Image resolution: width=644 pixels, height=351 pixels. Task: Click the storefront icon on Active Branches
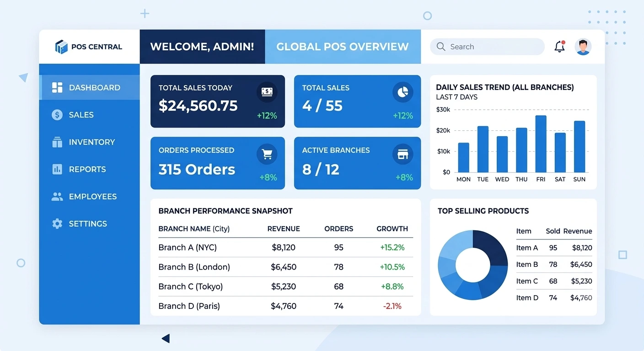402,154
